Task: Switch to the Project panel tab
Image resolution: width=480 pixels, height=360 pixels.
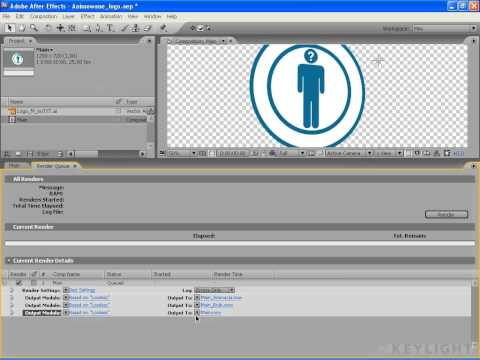Action: (x=17, y=41)
